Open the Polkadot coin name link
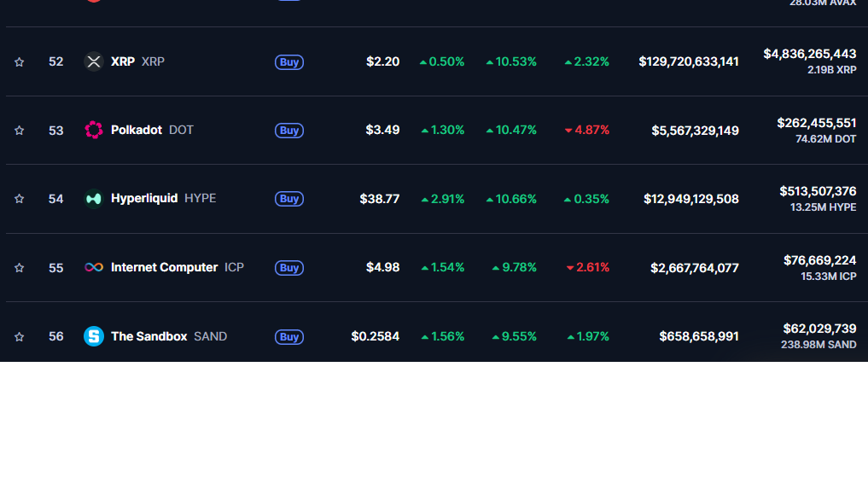This screenshot has width=868, height=489. (137, 130)
